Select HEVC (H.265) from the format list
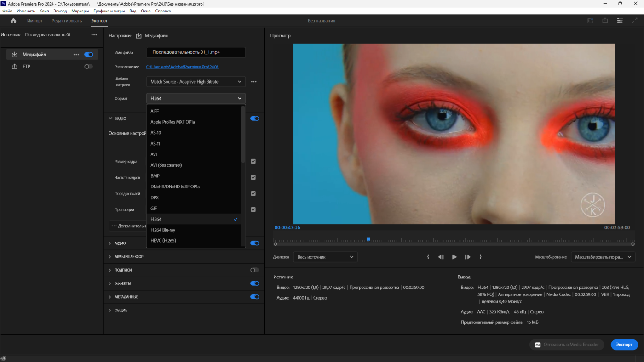 pyautogui.click(x=163, y=241)
